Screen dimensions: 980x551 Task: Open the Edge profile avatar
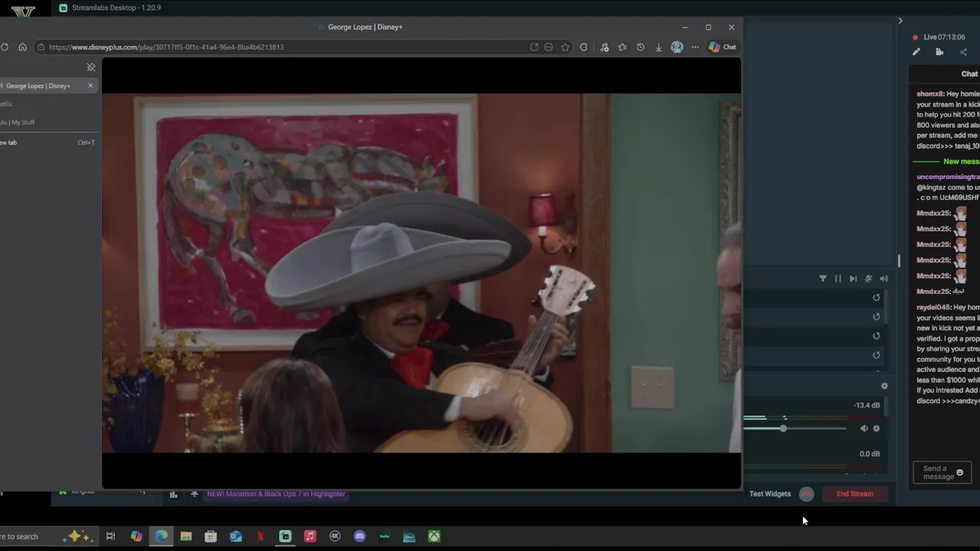tap(677, 47)
